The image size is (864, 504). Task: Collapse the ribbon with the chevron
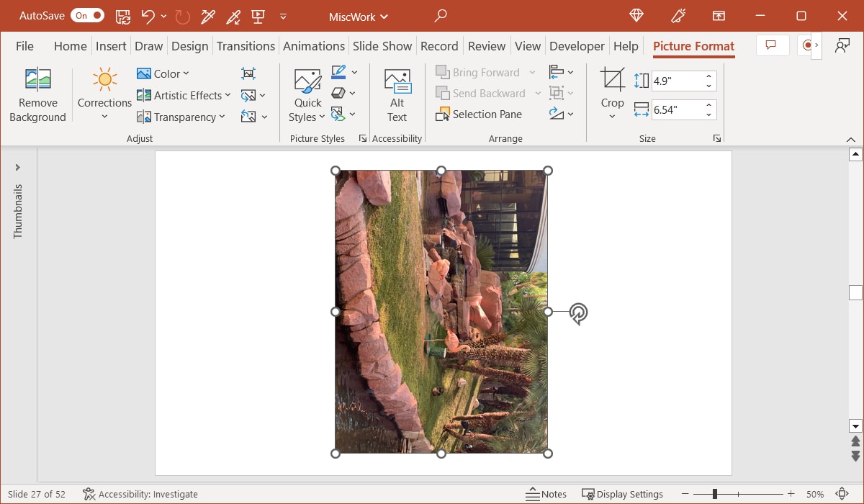[851, 139]
